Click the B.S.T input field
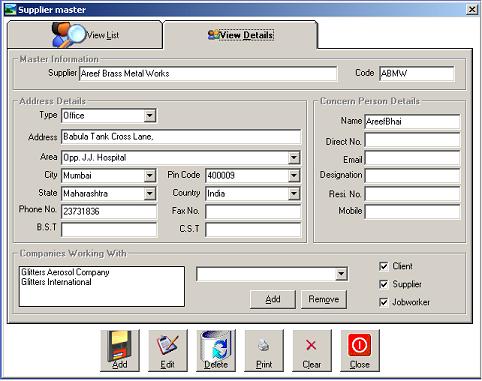 tap(109, 229)
